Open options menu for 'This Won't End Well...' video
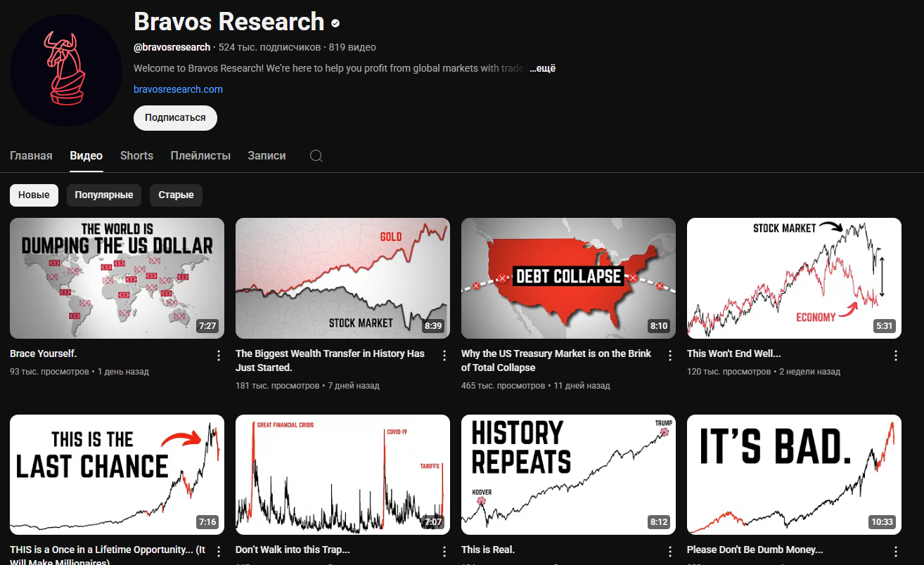This screenshot has height=565, width=924. 896,356
